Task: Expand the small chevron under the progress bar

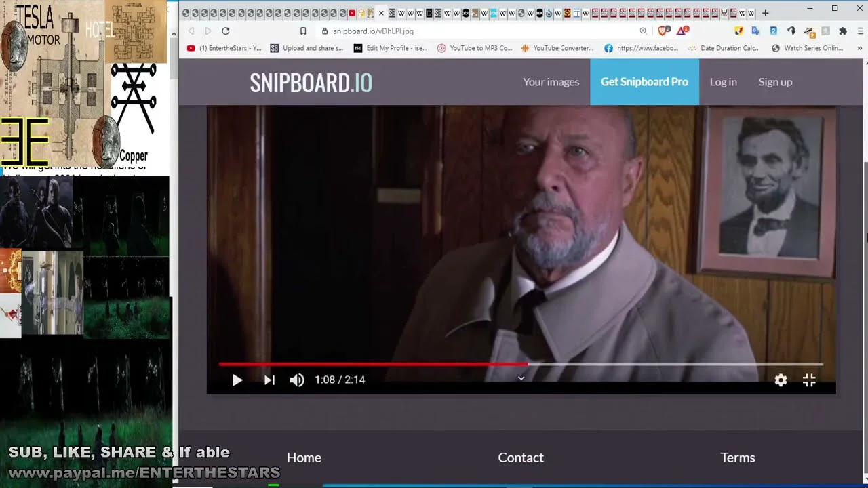Action: click(x=521, y=378)
